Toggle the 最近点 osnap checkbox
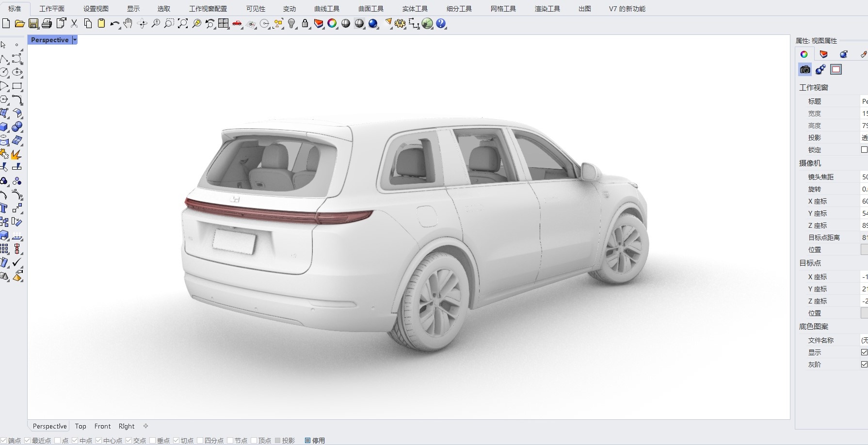 tap(28, 441)
